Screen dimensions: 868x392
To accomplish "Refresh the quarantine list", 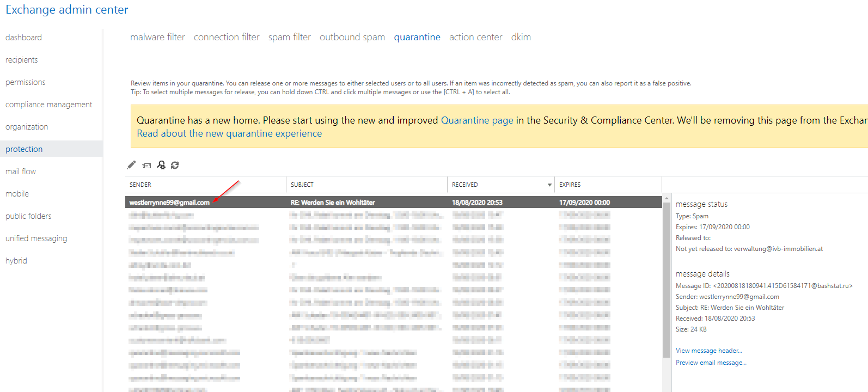I will [x=175, y=165].
